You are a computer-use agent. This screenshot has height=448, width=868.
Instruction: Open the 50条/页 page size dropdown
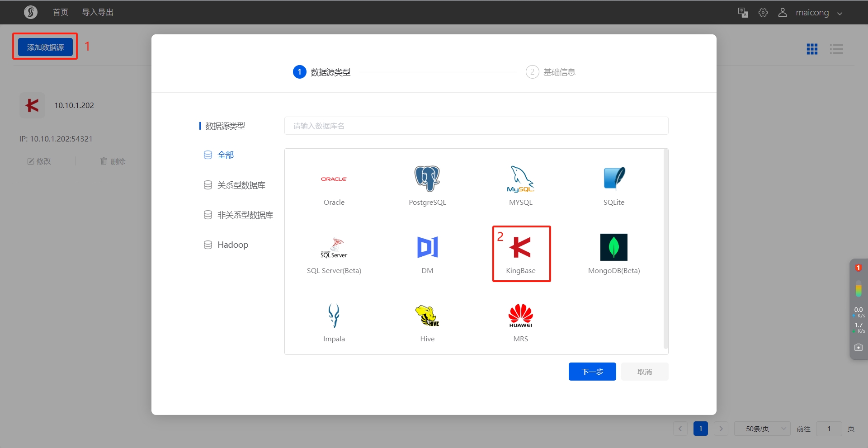762,429
